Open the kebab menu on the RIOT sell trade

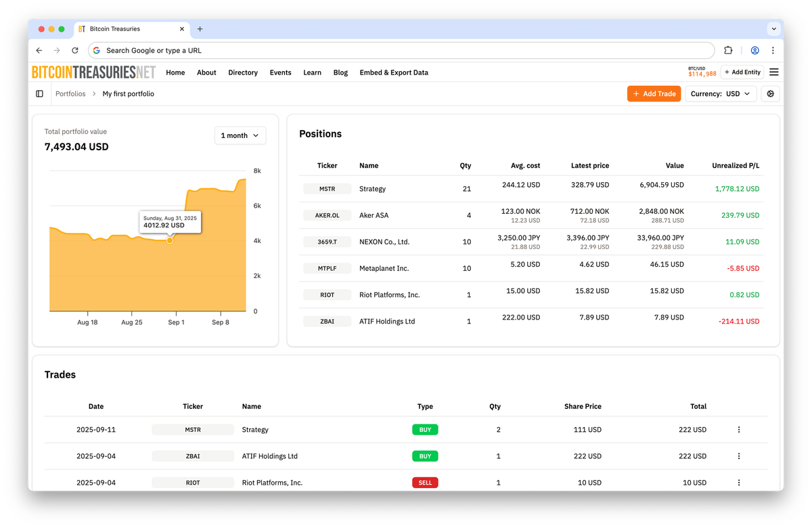click(x=738, y=483)
